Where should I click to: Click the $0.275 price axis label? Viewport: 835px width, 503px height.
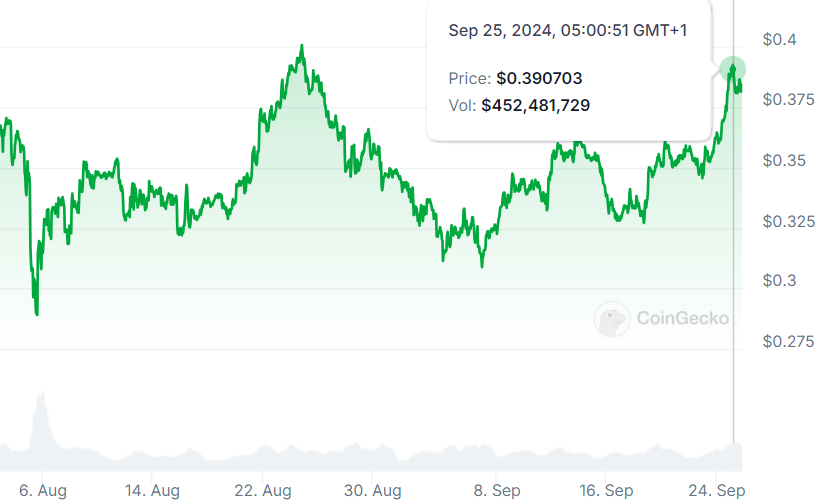[788, 341]
